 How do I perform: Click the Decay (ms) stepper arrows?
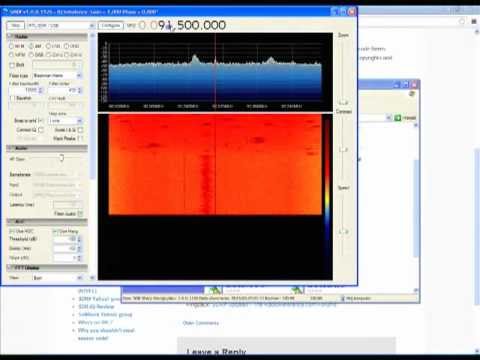point(79,249)
